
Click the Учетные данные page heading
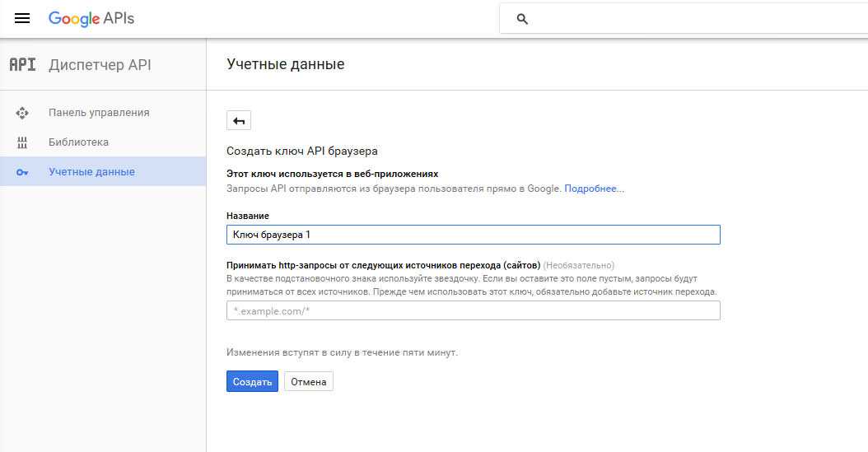[x=285, y=64]
